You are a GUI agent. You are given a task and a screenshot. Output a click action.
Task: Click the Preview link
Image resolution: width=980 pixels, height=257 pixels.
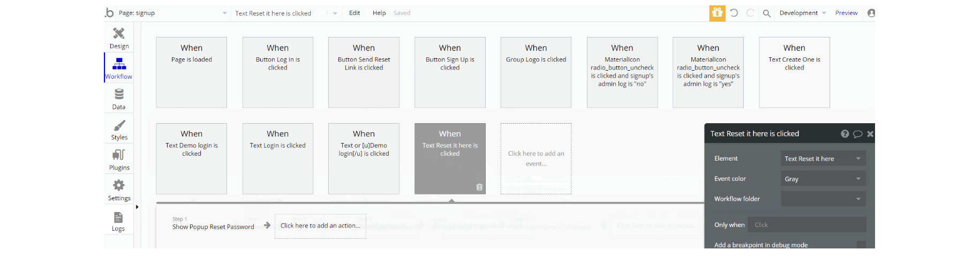point(846,13)
